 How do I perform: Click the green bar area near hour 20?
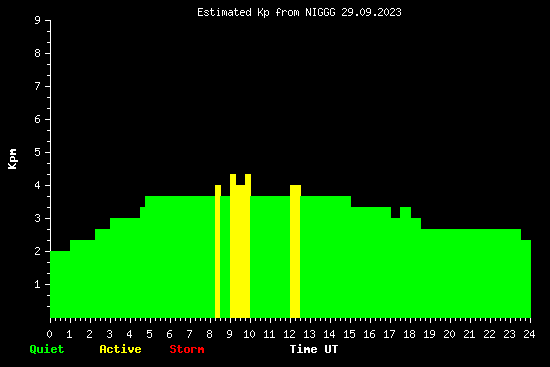(450, 273)
